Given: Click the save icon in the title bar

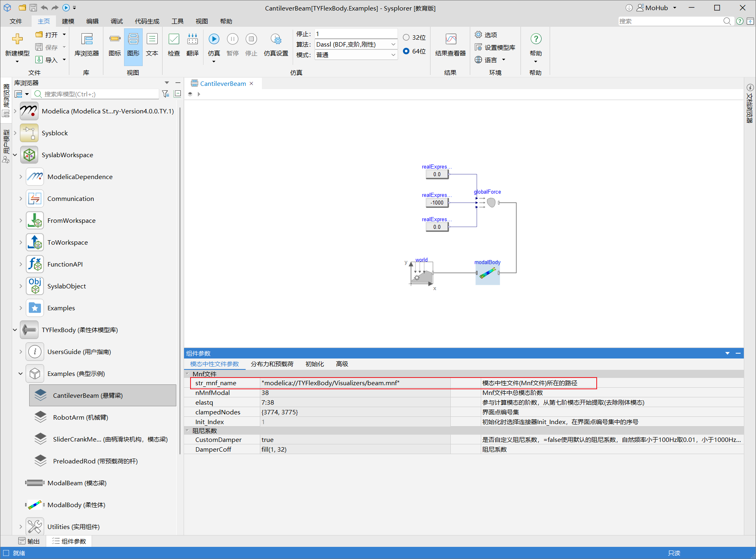Looking at the screenshot, I should coord(33,8).
